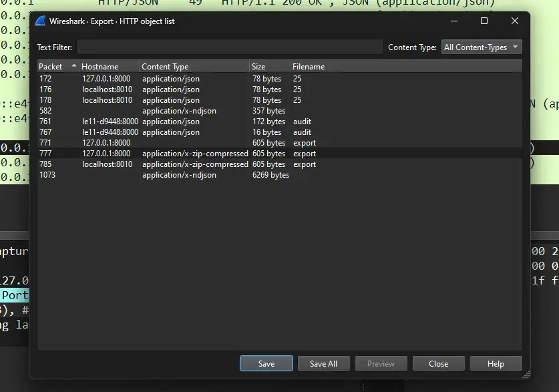Click application/x-zip-compressed in packet 777 row
The image size is (559, 392).
point(195,154)
